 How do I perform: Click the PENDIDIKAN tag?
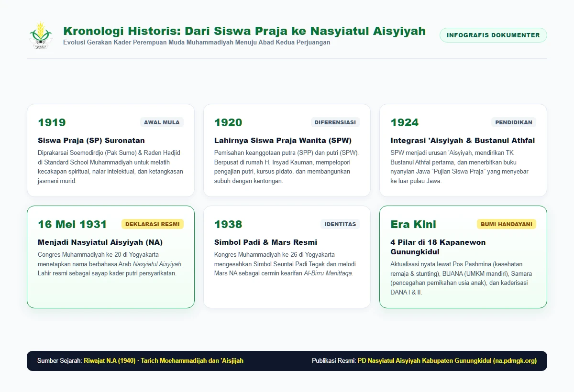(514, 122)
